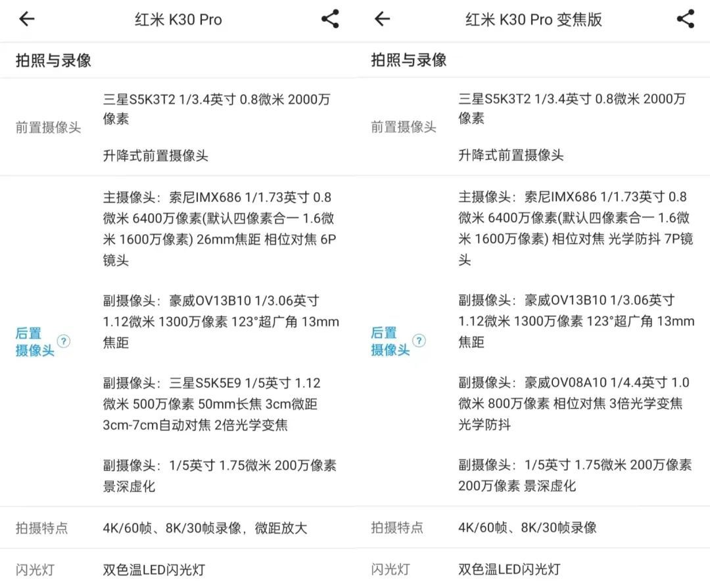Viewport: 710px width, 588px height.
Task: Select 拍照与录像 heading on 变焦版 page
Action: [409, 60]
